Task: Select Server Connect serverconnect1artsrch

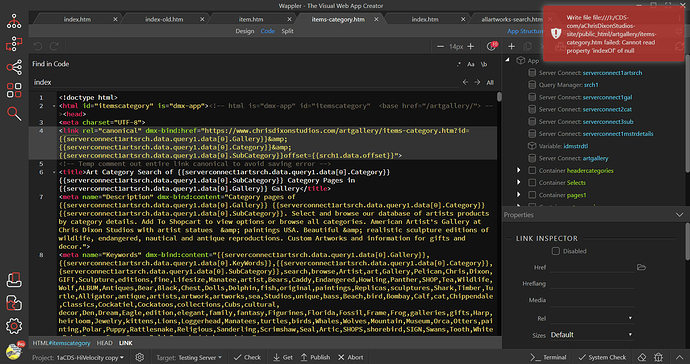Action: (x=590, y=73)
